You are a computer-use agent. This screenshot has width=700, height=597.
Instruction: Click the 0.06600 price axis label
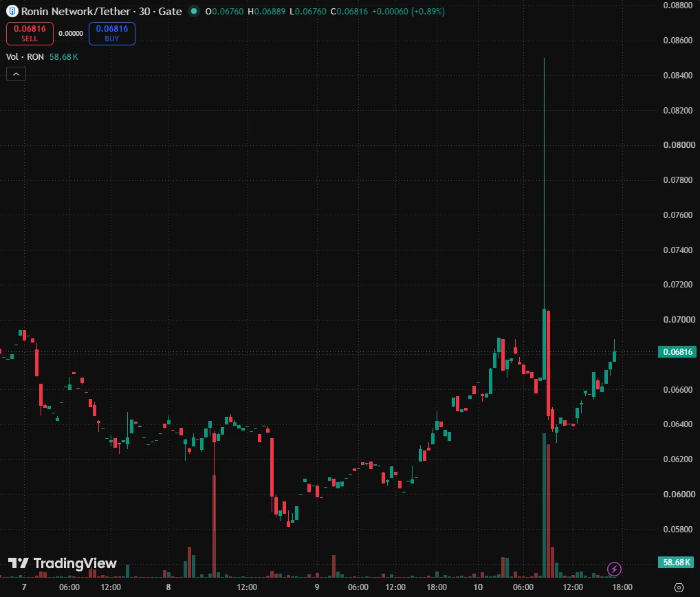coord(678,389)
